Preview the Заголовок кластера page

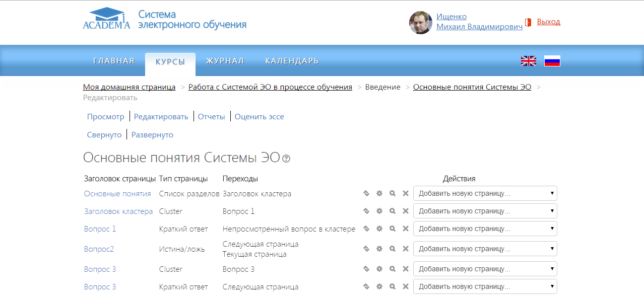click(x=393, y=211)
